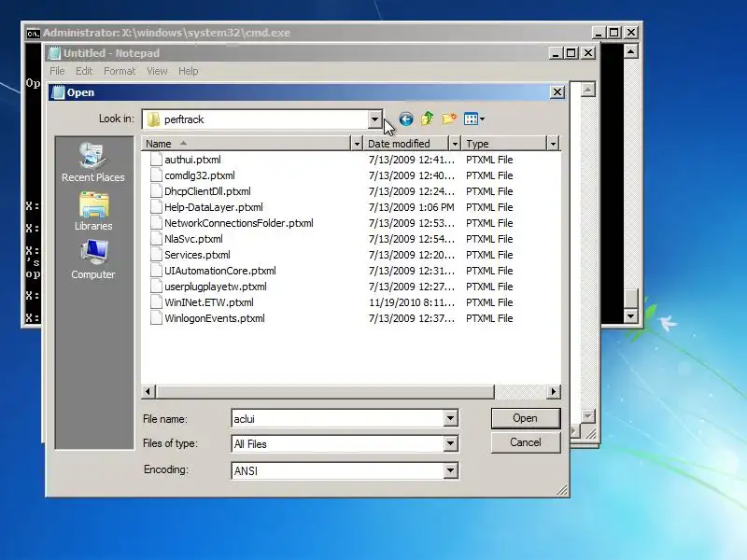Viewport: 747px width, 560px height.
Task: Open the View menu icon in toolbar
Action: click(471, 119)
